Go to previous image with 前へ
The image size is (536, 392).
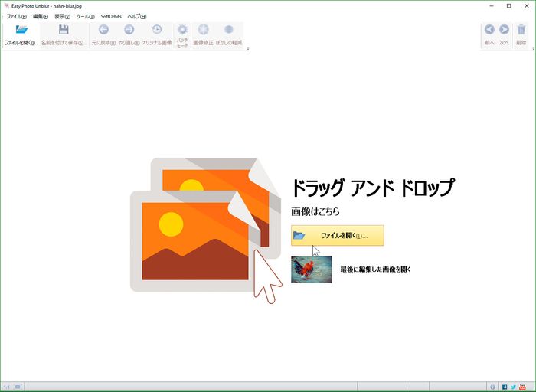(489, 31)
